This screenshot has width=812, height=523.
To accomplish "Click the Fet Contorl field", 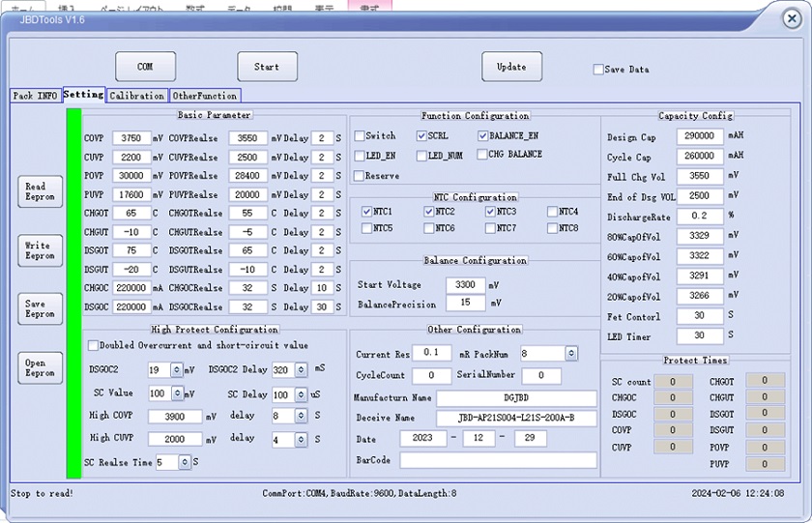I will (x=700, y=316).
